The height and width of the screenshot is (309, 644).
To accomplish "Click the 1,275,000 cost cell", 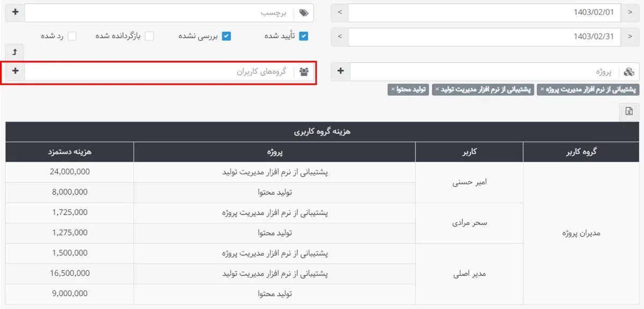I will [x=70, y=233].
